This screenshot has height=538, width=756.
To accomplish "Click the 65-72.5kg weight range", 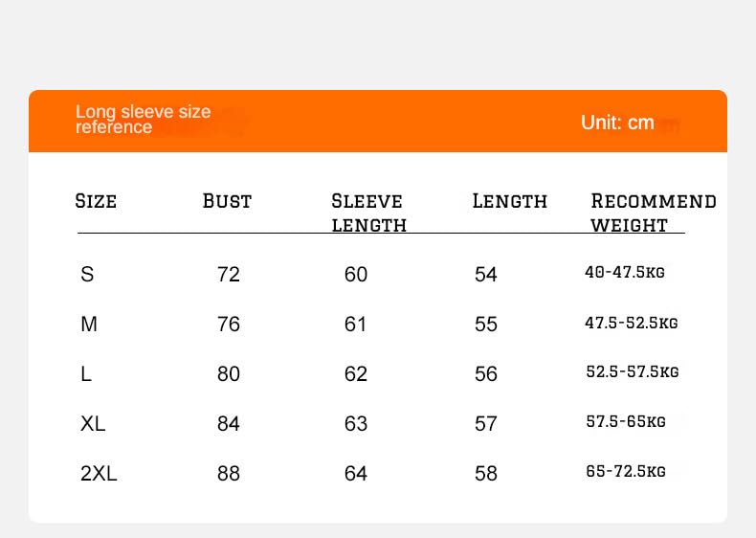I will pos(625,470).
